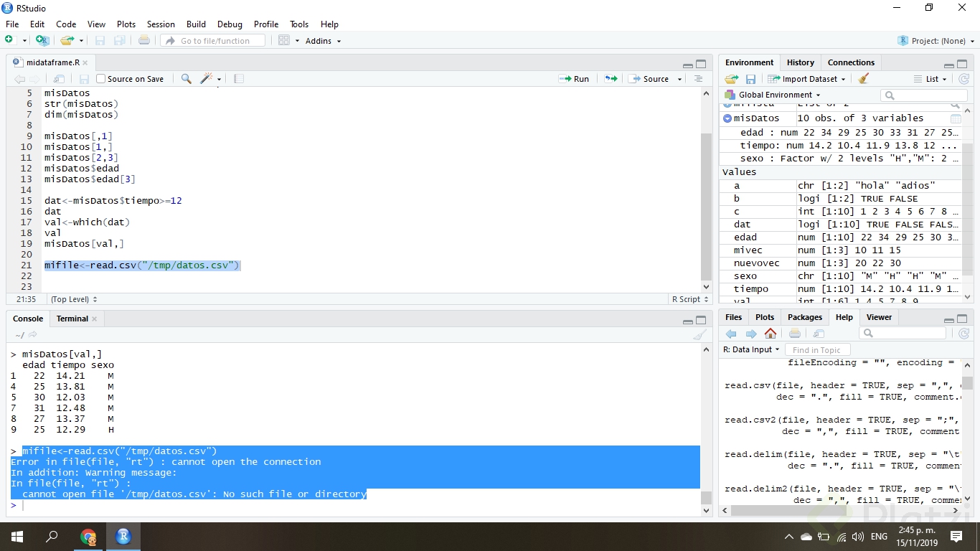Viewport: 980px width, 551px height.
Task: Click the workspace panes grid icon
Action: pos(284,41)
